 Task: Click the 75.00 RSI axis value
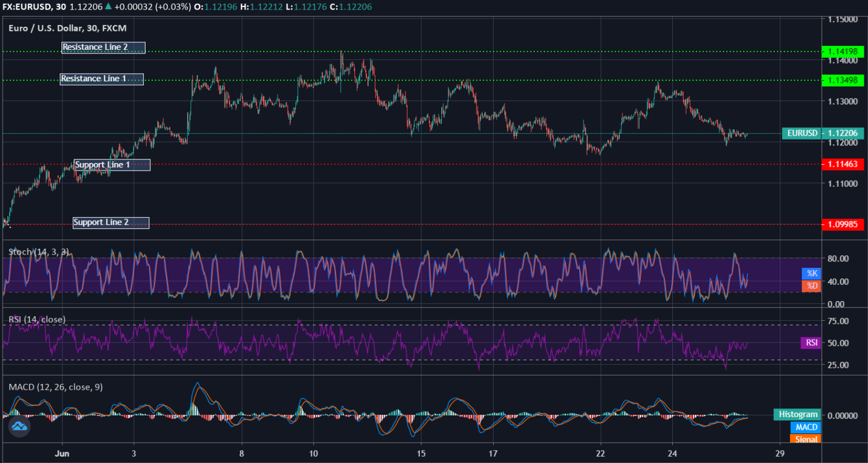pos(838,321)
